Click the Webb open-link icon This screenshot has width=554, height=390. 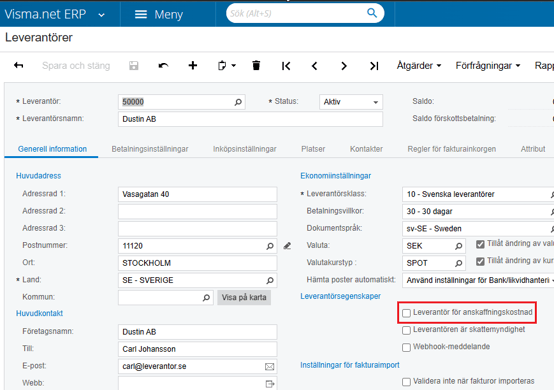tap(270, 384)
